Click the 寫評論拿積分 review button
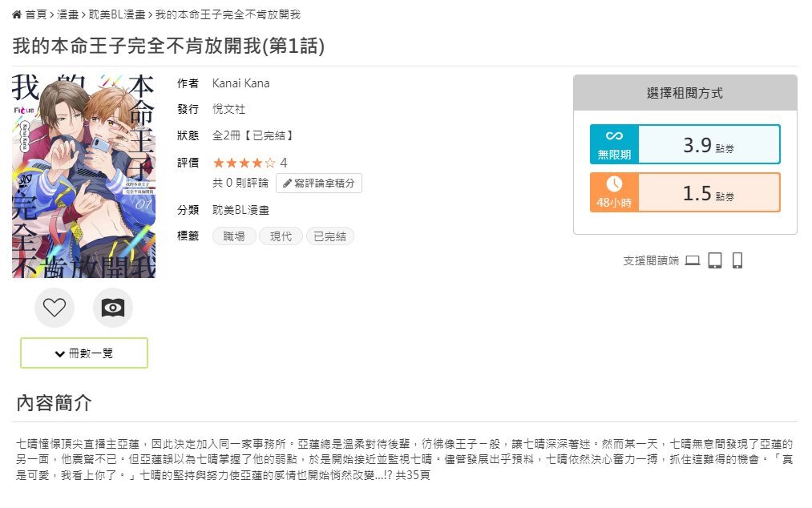This screenshot has height=508, width=812. (319, 183)
